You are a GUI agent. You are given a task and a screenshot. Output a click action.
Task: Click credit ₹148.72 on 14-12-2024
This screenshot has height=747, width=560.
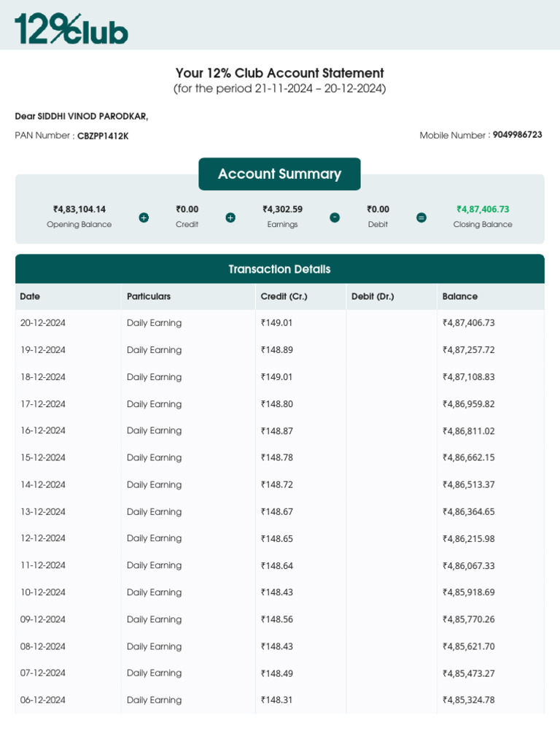point(276,484)
